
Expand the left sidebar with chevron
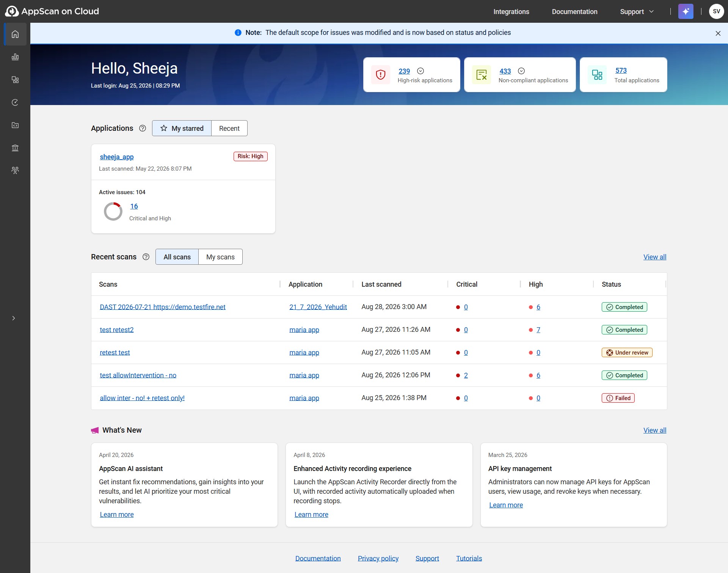point(14,318)
